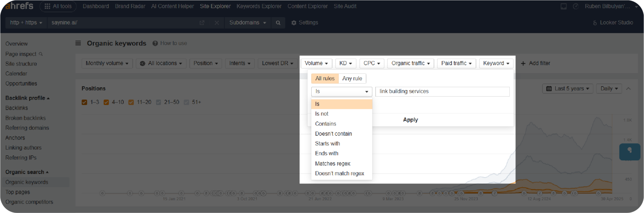The height and width of the screenshot is (213, 644).
Task: Open KD filter dropdown
Action: 345,63
